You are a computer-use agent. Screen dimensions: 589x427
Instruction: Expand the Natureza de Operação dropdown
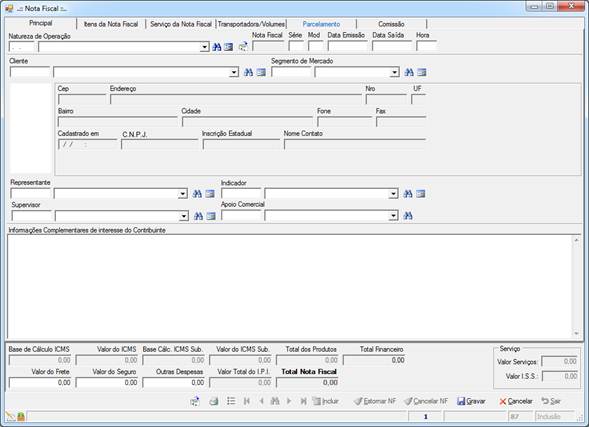[x=204, y=47]
